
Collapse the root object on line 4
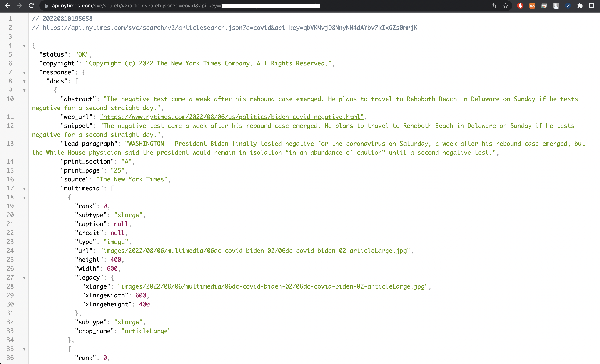click(24, 46)
